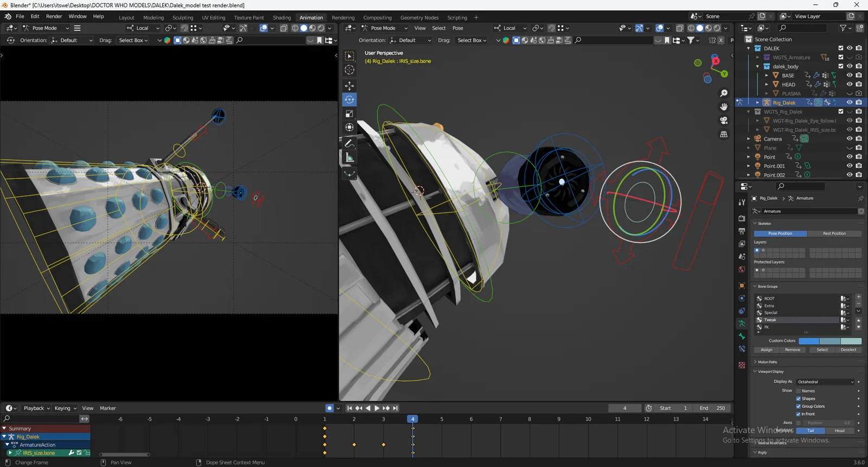The image size is (868, 467).
Task: Disable the In Front checkbox
Action: [x=799, y=414]
